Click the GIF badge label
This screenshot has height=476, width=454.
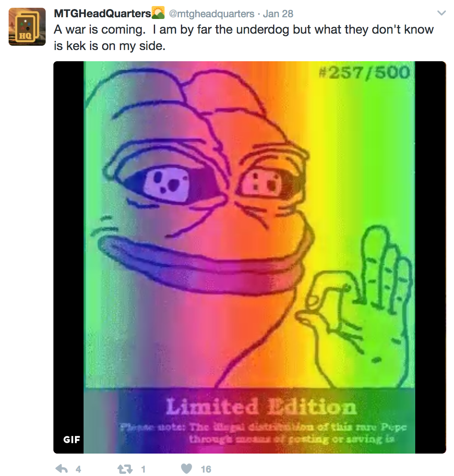click(72, 439)
